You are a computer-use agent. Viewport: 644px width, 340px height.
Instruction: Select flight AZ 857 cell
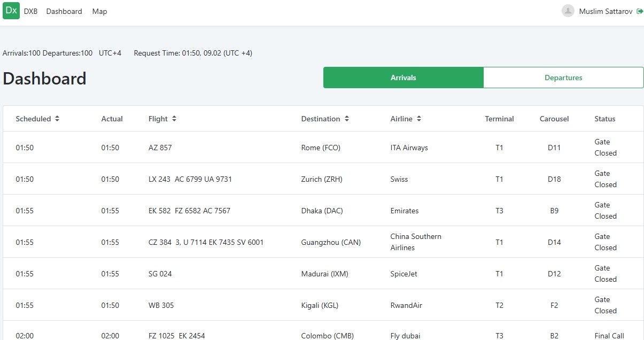coord(160,148)
